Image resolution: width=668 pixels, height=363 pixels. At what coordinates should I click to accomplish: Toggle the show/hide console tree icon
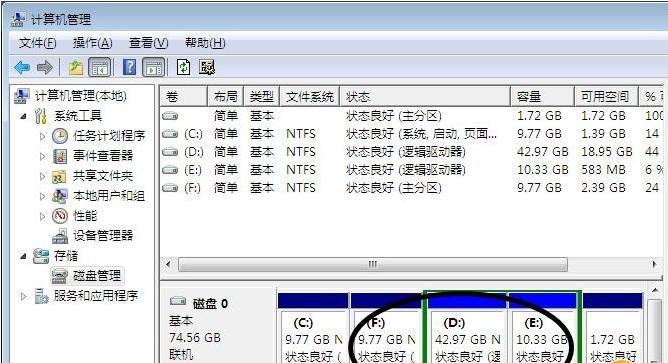(x=100, y=67)
